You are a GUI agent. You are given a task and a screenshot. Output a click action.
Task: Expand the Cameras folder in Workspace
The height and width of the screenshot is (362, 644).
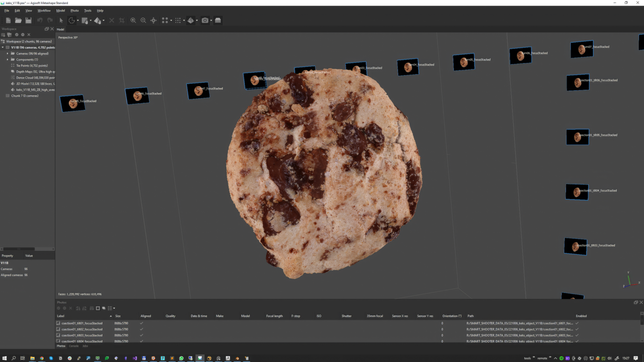coord(8,53)
